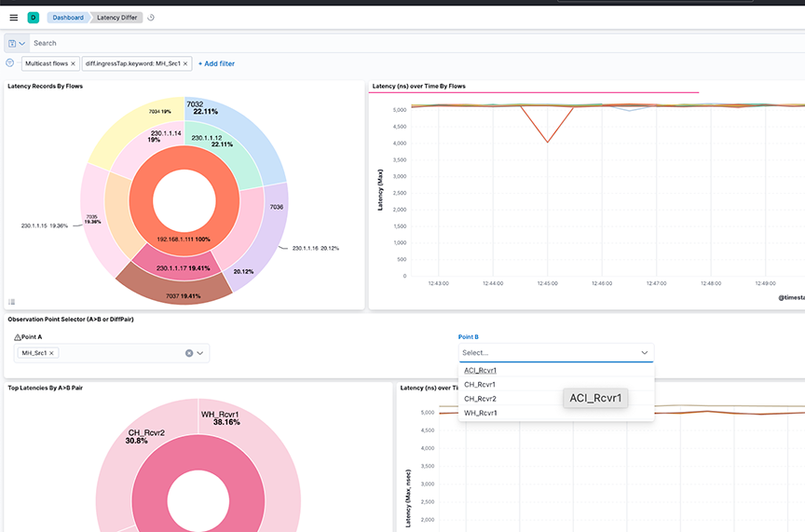
Task: Click the green D space avatar
Action: pyautogui.click(x=34, y=18)
